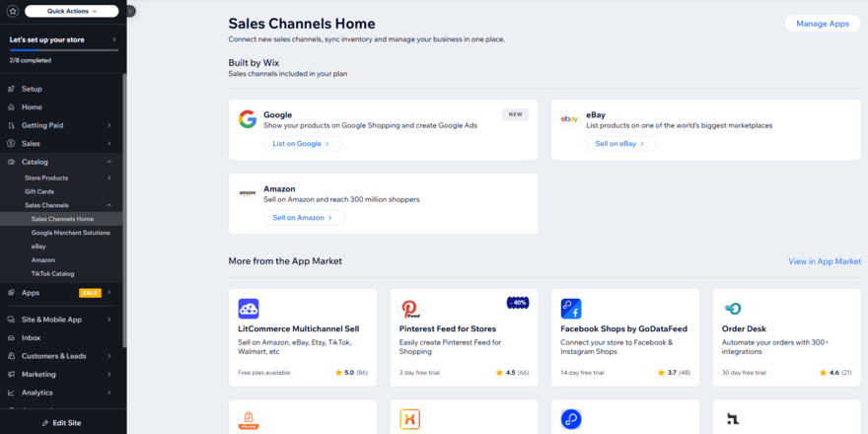
Task: Click the Apps icon in sidebar
Action: pyautogui.click(x=12, y=292)
